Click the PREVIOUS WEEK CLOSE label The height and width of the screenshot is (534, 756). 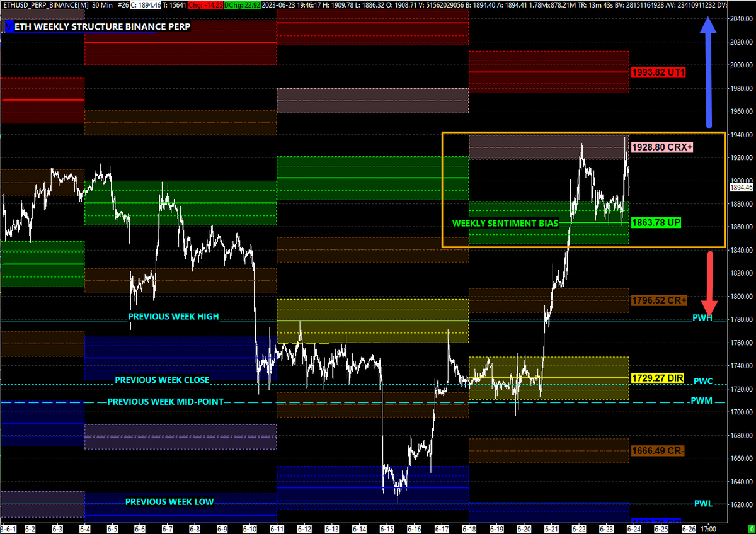tap(162, 380)
